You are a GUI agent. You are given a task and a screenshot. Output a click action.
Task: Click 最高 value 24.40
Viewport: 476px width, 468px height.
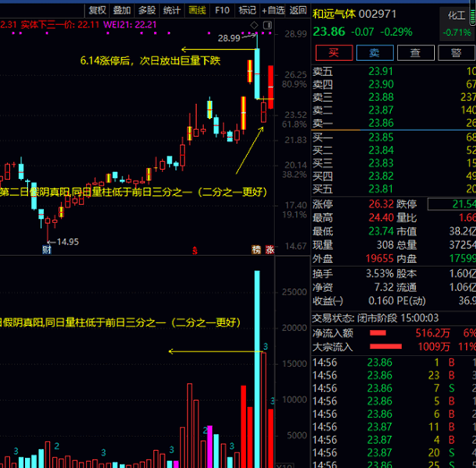(381, 217)
